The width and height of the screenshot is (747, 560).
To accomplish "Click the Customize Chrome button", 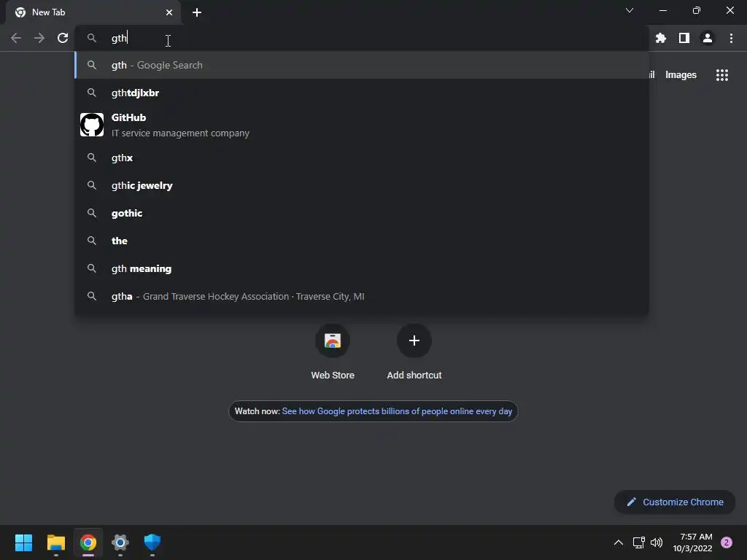I will point(675,502).
